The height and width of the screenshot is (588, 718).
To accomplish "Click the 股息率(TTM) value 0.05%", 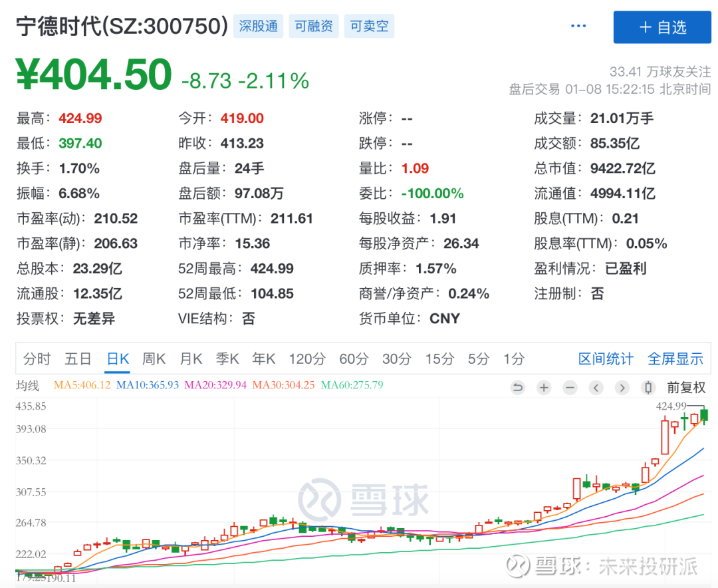I will 647,243.
